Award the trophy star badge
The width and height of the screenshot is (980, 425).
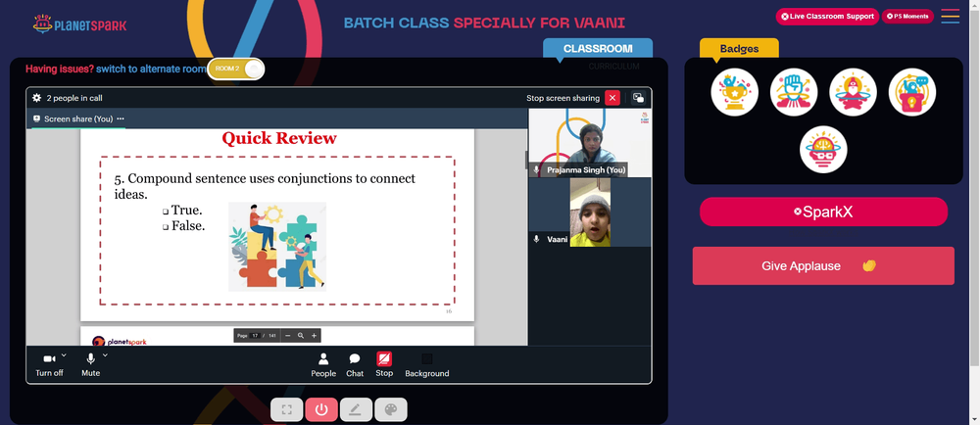click(x=734, y=92)
